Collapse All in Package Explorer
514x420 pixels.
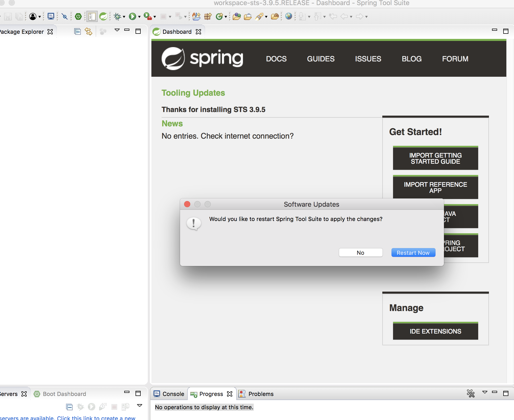tap(77, 31)
